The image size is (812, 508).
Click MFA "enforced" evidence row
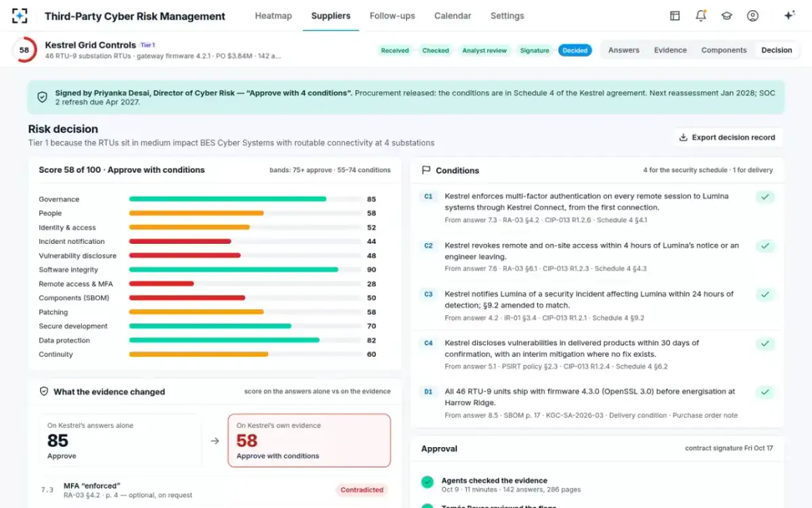click(x=215, y=490)
